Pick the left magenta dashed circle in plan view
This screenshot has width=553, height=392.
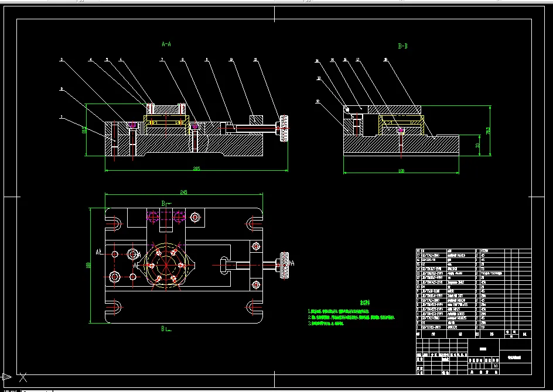[x=153, y=218]
